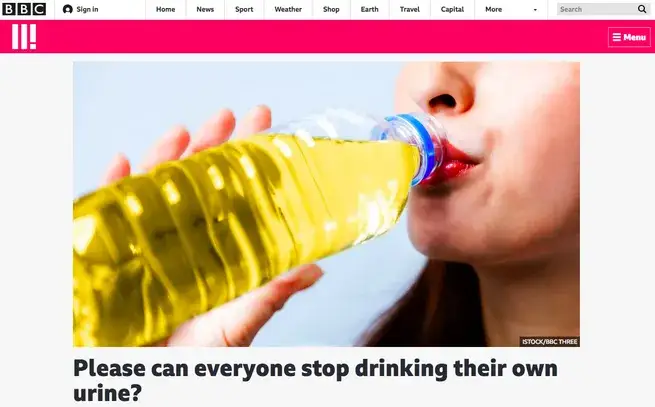Open the Home nav item

click(165, 9)
